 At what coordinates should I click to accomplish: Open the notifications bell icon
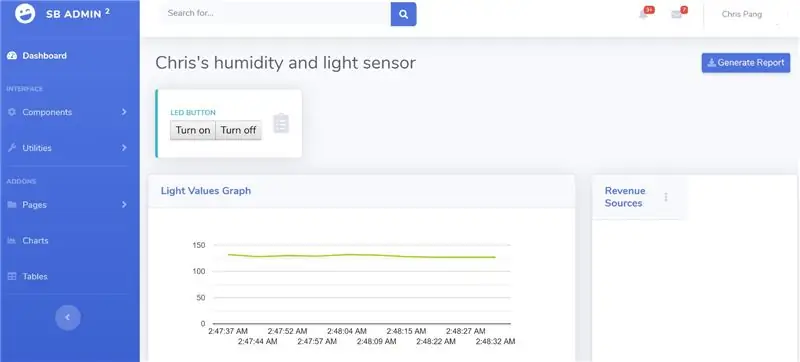tap(644, 14)
